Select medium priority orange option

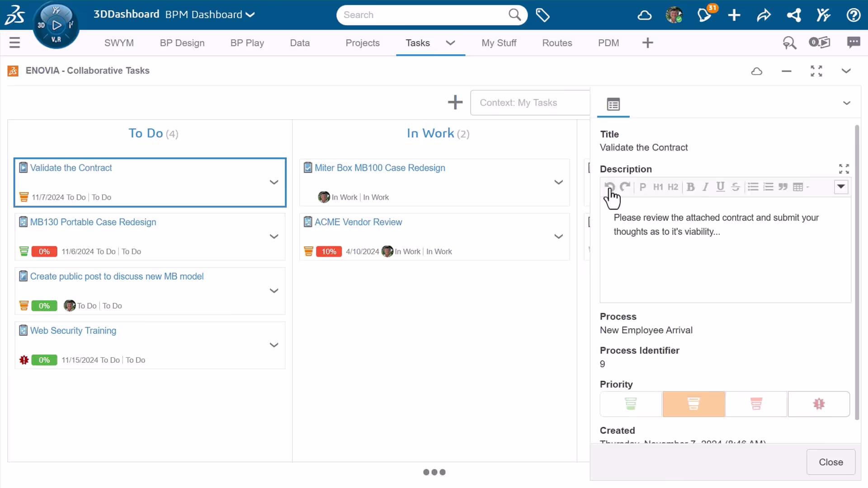[x=693, y=404]
